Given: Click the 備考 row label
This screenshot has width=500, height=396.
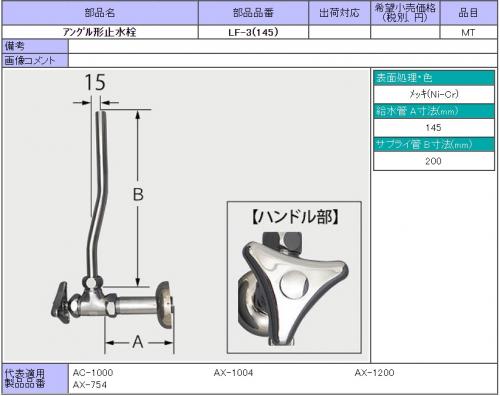Looking at the screenshot, I should click(x=35, y=46).
